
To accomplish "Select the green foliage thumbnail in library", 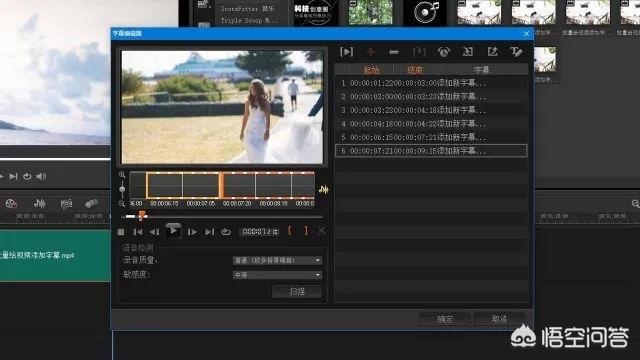I will (371, 12).
